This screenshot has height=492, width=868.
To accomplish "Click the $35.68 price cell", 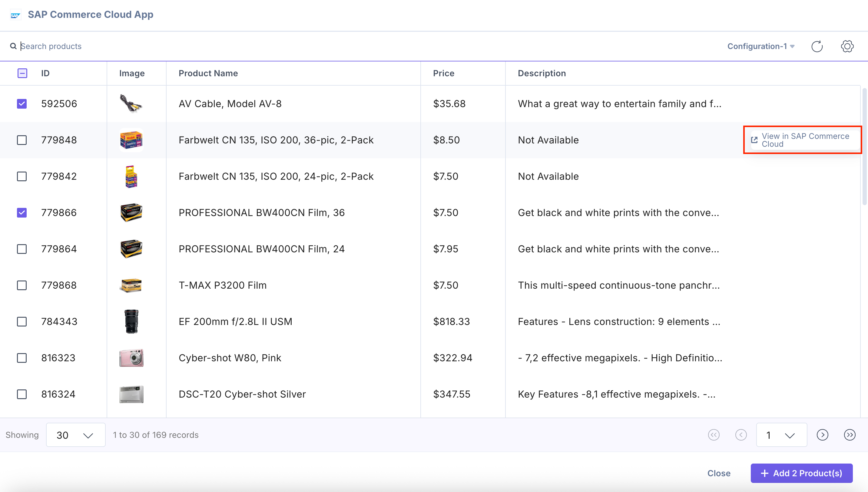I will [449, 104].
